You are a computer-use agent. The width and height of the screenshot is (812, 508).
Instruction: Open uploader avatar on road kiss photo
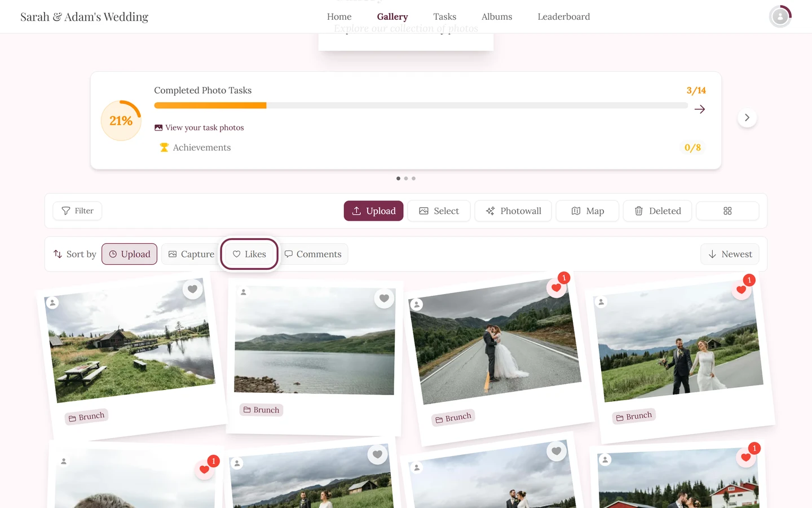[x=417, y=305]
